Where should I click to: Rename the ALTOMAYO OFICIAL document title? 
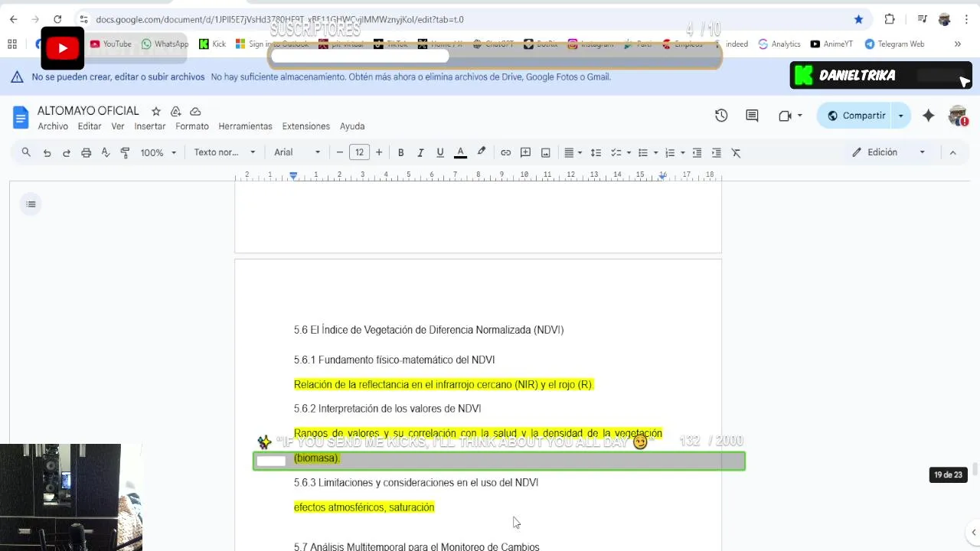click(88, 111)
